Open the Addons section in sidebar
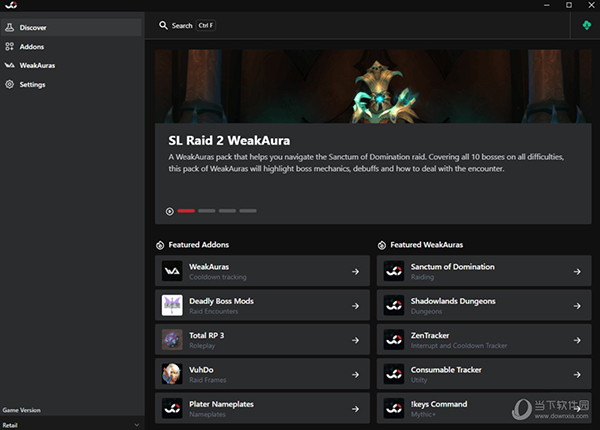This screenshot has height=430, width=600. click(71, 47)
